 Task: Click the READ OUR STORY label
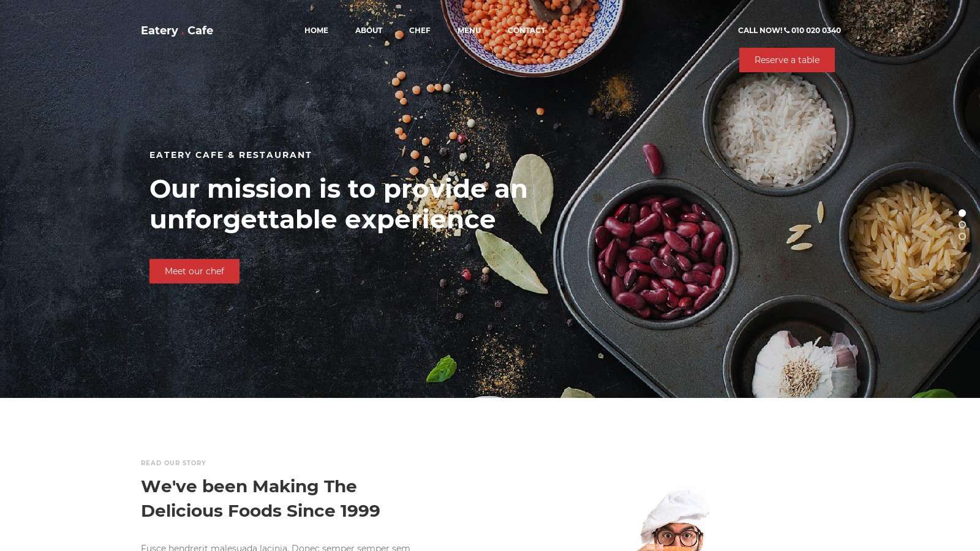pyautogui.click(x=173, y=463)
